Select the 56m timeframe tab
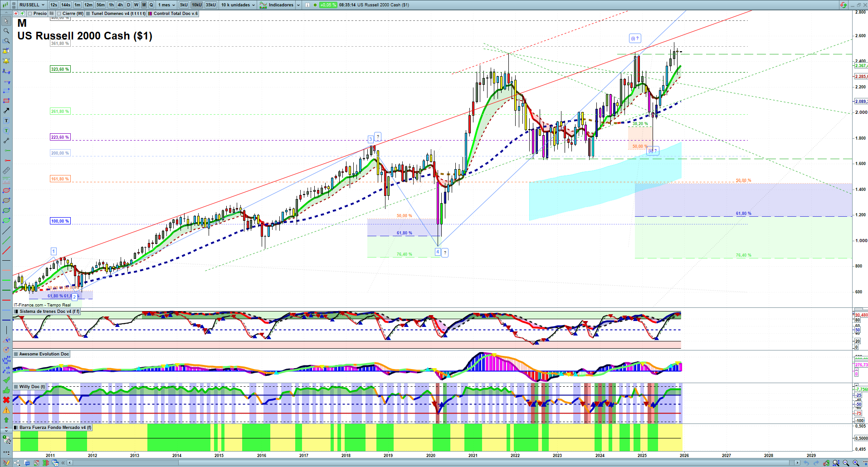This screenshot has height=467, width=868. [101, 5]
